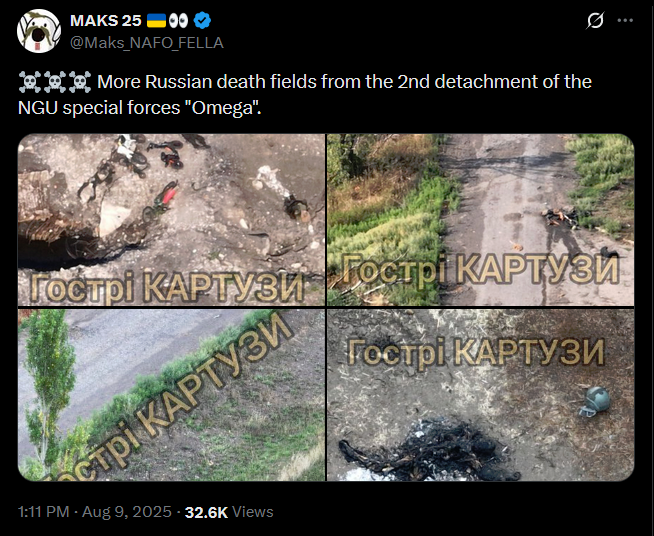
Task: Click the Aug 9, 2025 date
Action: [x=127, y=512]
